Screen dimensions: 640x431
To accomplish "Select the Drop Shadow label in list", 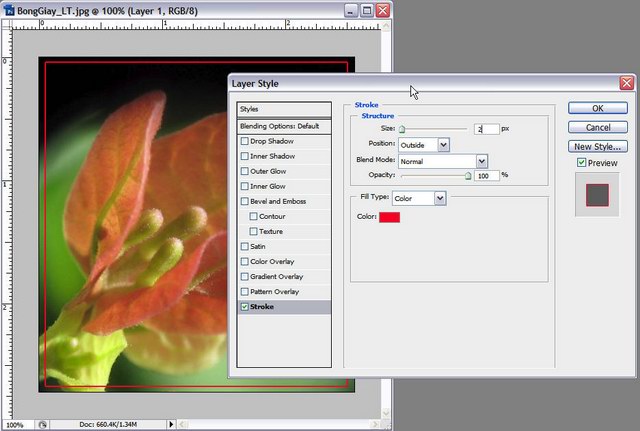I will pyautogui.click(x=272, y=141).
